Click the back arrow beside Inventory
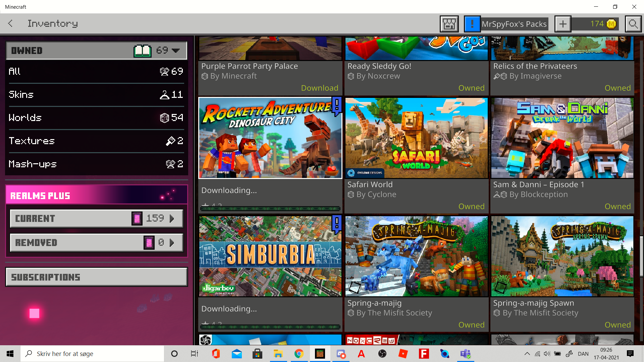644x362 pixels. [x=10, y=23]
